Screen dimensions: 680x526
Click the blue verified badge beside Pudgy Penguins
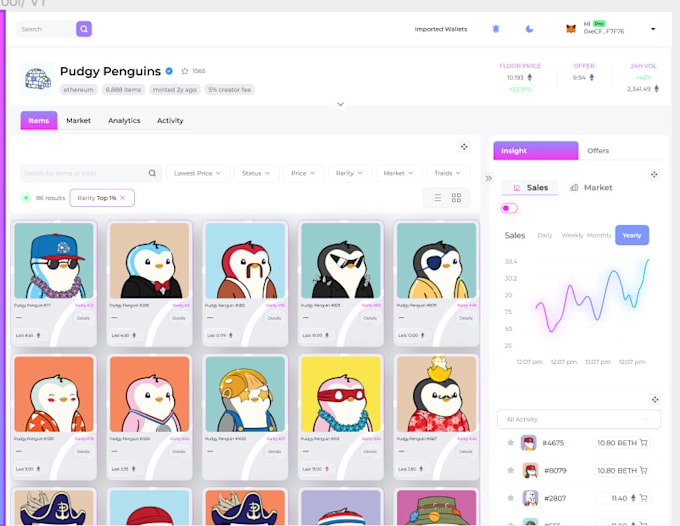coord(169,71)
